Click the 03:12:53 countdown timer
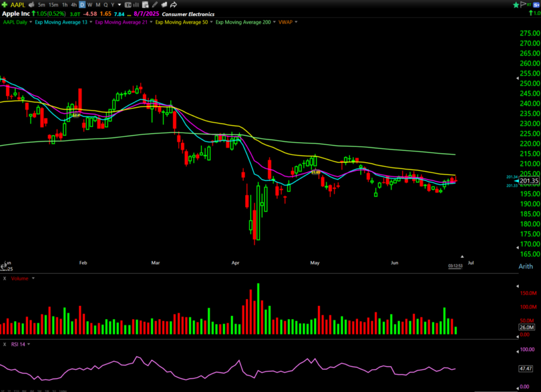 pos(455,266)
